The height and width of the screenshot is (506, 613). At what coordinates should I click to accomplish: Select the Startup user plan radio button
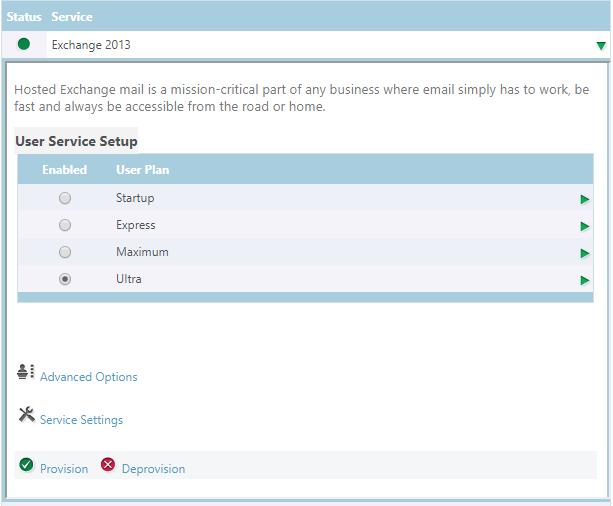[x=65, y=198]
